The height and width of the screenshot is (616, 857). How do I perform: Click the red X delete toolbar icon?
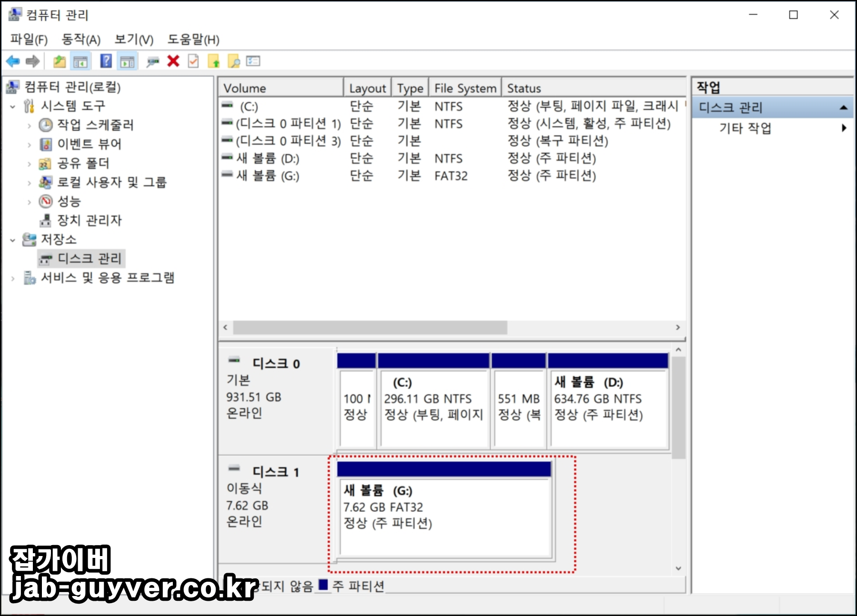[172, 61]
